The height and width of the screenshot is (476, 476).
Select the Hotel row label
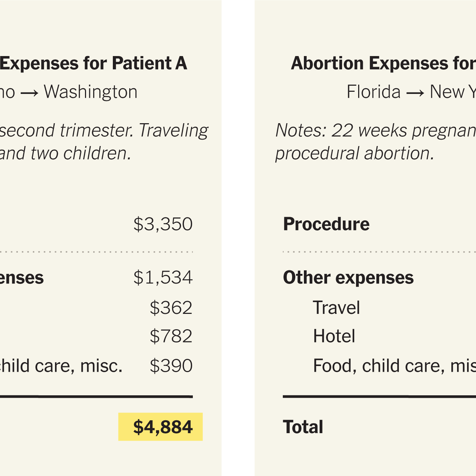click(334, 336)
